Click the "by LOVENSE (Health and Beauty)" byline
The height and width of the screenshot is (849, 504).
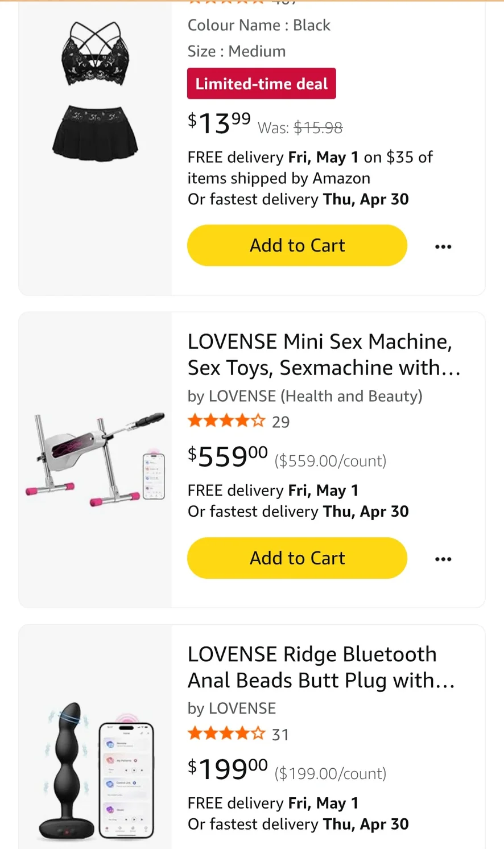click(305, 396)
